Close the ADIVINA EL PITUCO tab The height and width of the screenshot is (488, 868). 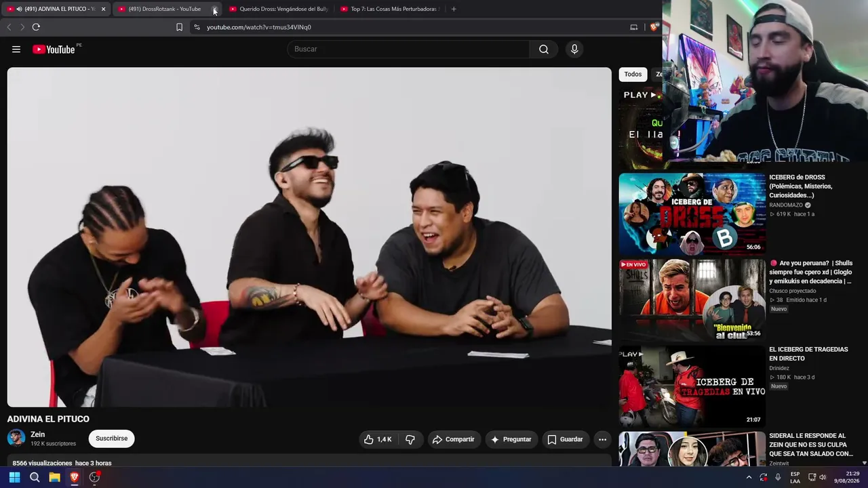103,9
